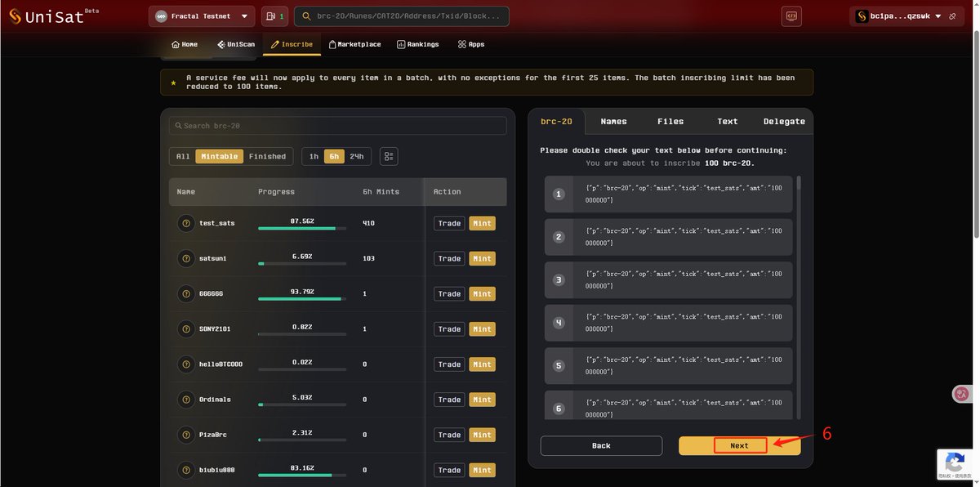Click Trade for Ordinals
This screenshot has width=980, height=487.
click(449, 400)
